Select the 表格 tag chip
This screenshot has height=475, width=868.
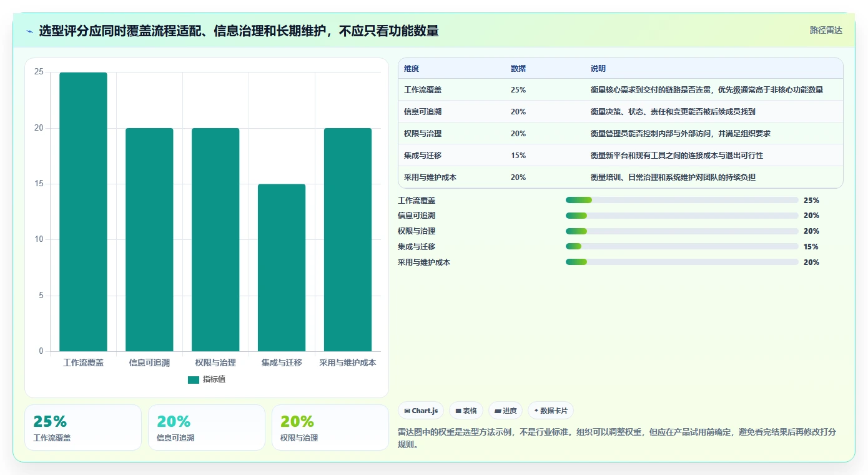point(466,411)
